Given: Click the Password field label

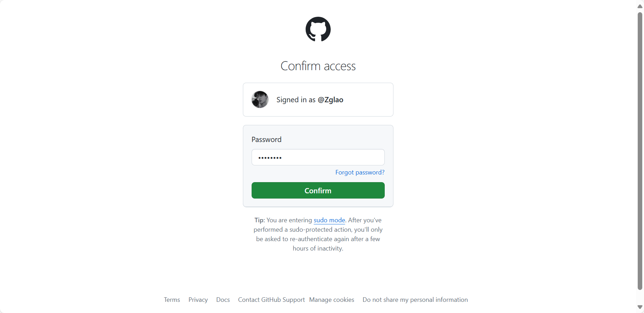Looking at the screenshot, I should 267,140.
